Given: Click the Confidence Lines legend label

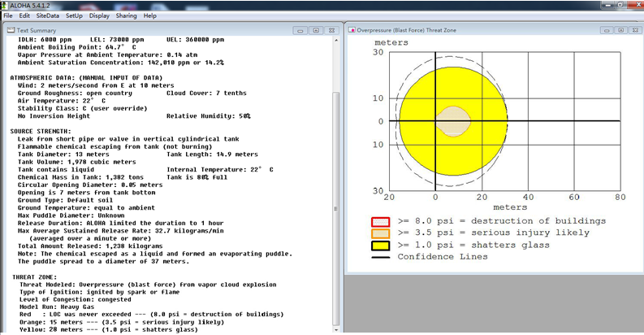Looking at the screenshot, I should coord(443,257).
